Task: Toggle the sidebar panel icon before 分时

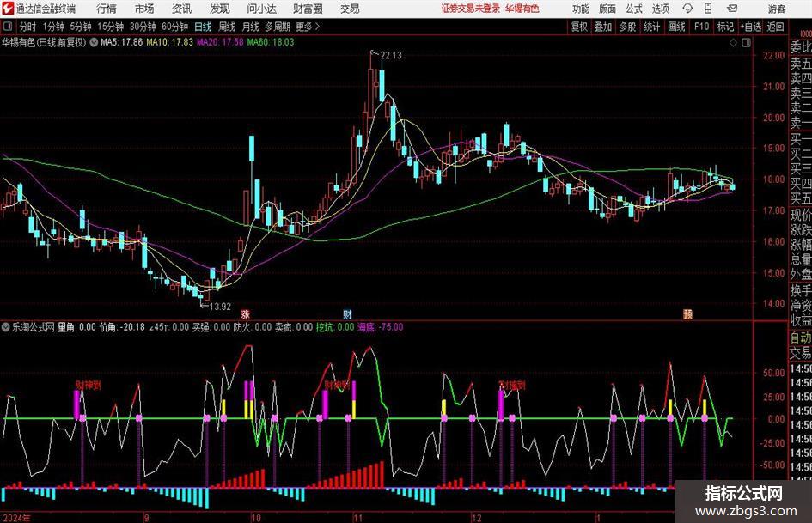Action: coord(8,27)
